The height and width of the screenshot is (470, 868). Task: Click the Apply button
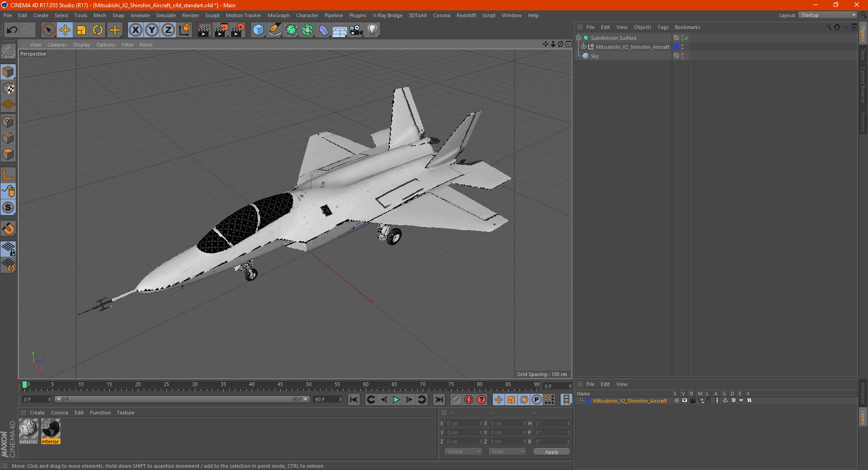point(552,452)
